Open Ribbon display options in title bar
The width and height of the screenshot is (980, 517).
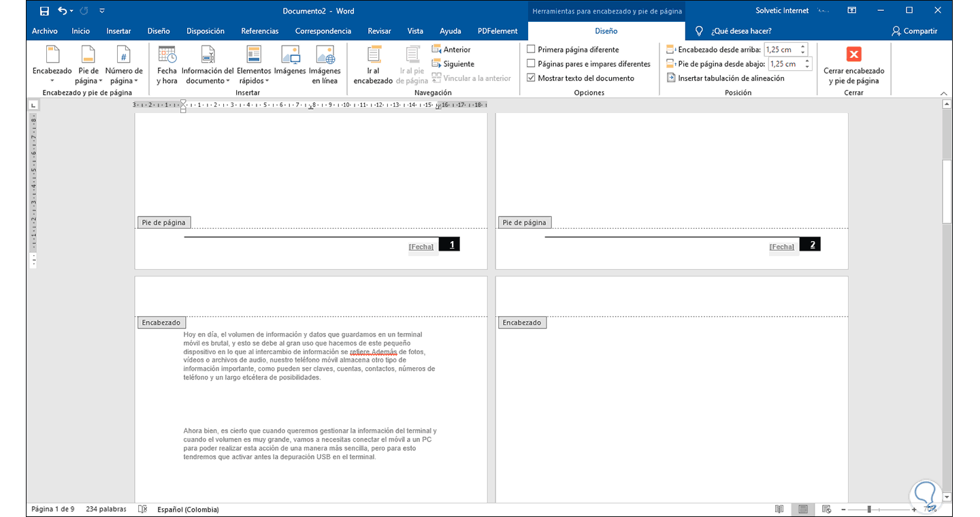pyautogui.click(x=851, y=11)
